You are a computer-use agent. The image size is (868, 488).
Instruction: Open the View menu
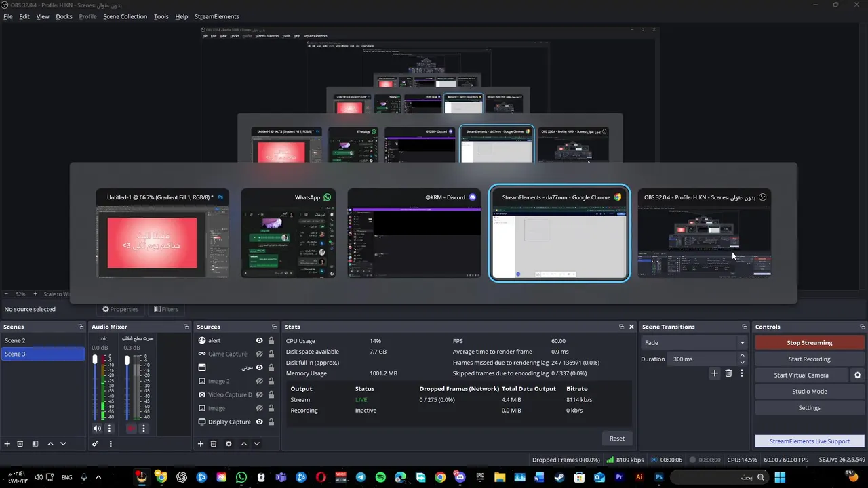pos(43,16)
